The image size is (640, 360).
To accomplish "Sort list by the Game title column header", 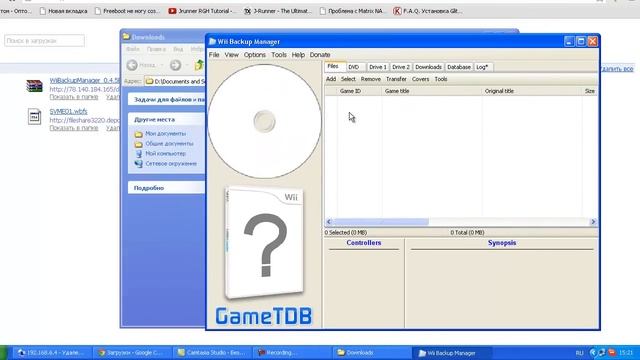I will 431,91.
